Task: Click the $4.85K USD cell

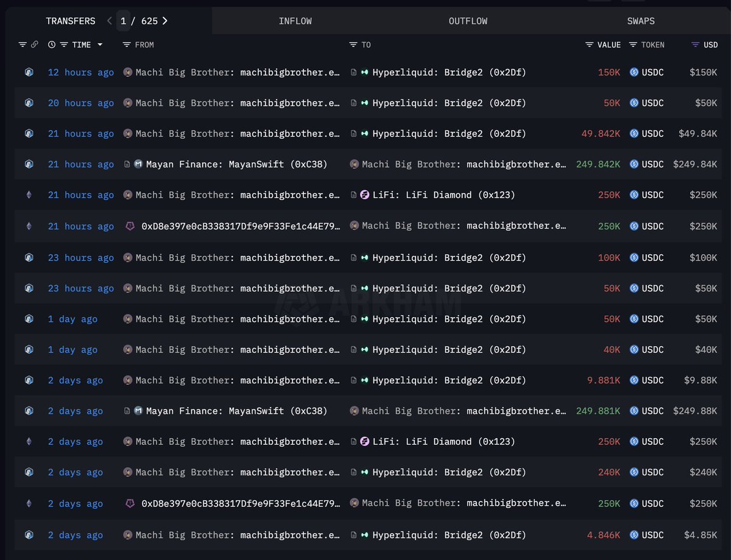Action: [x=701, y=535]
